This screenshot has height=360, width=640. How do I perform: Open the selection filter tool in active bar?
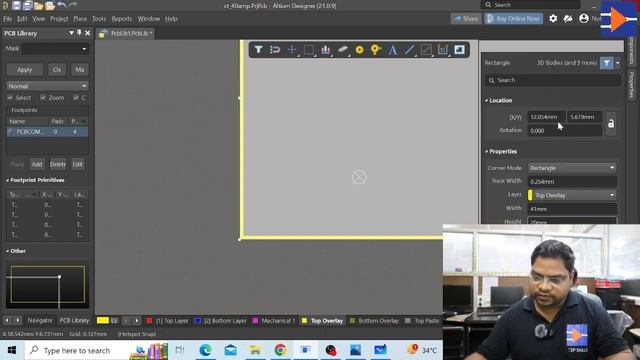(x=258, y=50)
